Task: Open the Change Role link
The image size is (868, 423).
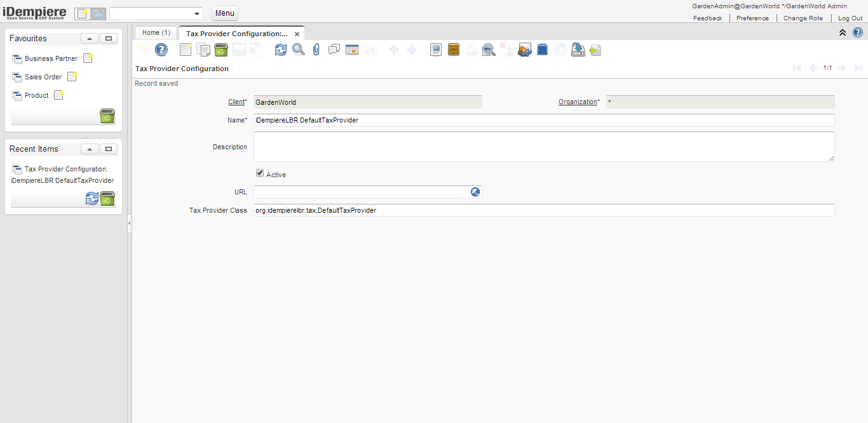Action: pyautogui.click(x=803, y=18)
